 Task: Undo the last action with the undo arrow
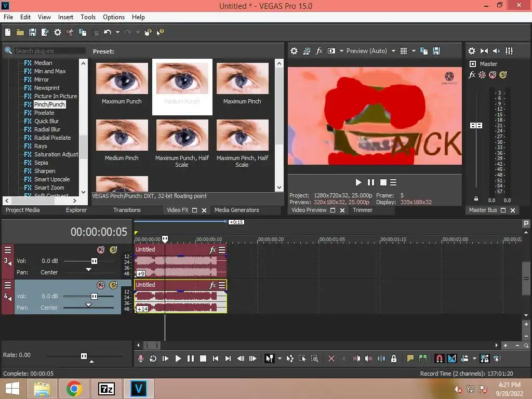(108, 32)
